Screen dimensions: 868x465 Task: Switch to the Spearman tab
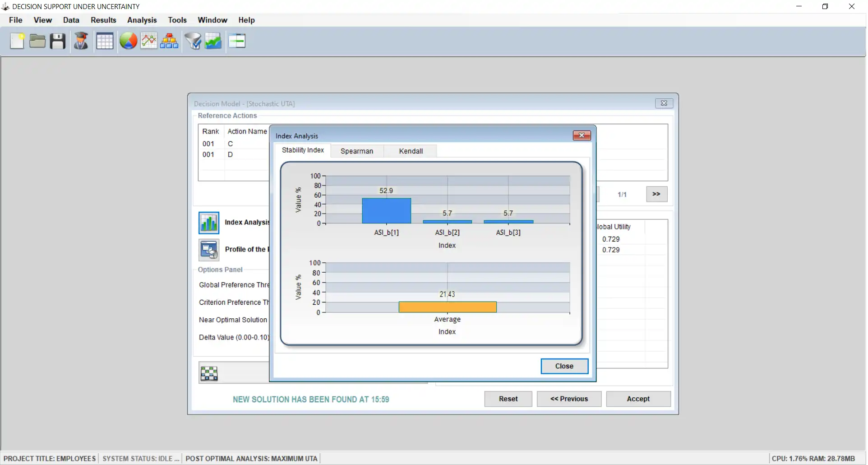tap(357, 151)
